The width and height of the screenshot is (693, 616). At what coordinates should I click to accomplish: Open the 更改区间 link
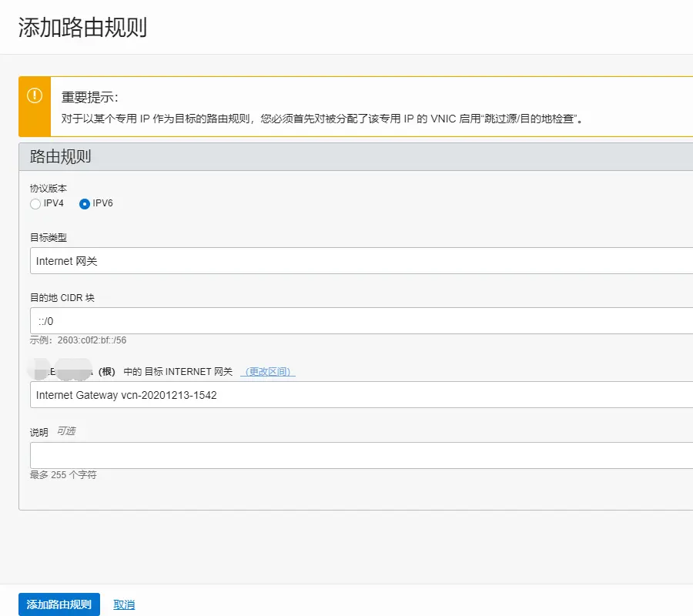click(x=267, y=372)
